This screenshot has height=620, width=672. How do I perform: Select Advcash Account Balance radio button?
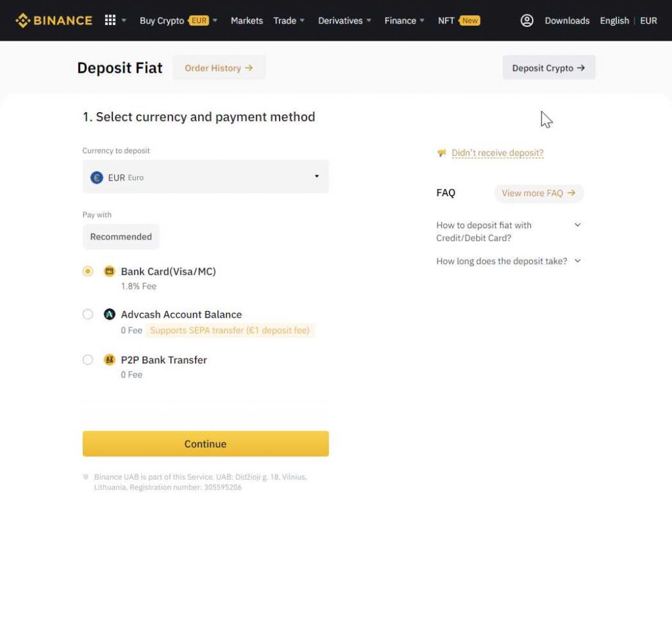click(88, 314)
